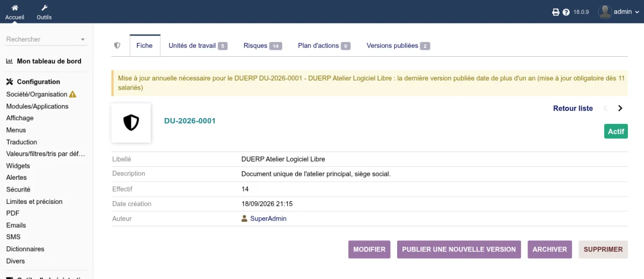This screenshot has height=279, width=644.
Task: Open the help question mark icon
Action: 566,12
